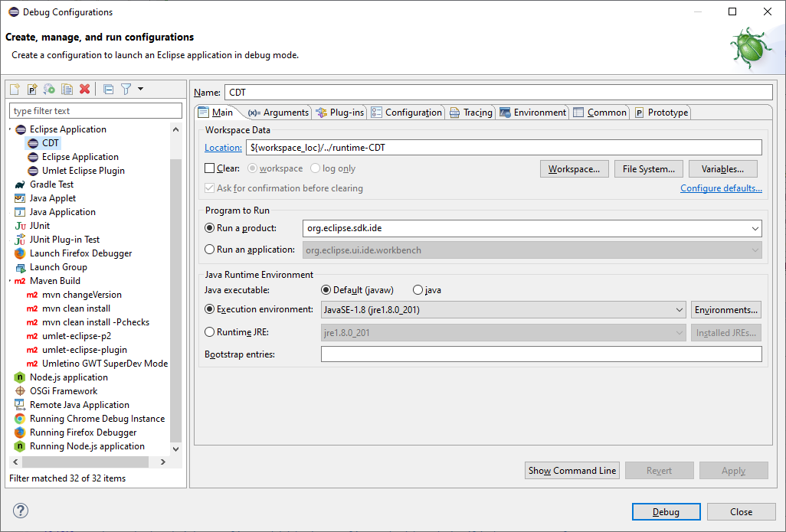Open the Environments... button
The height and width of the screenshot is (532, 786).
coord(725,310)
